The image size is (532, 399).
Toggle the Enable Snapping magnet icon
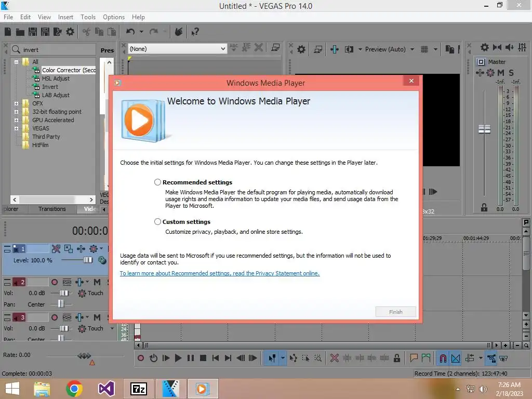point(443,358)
